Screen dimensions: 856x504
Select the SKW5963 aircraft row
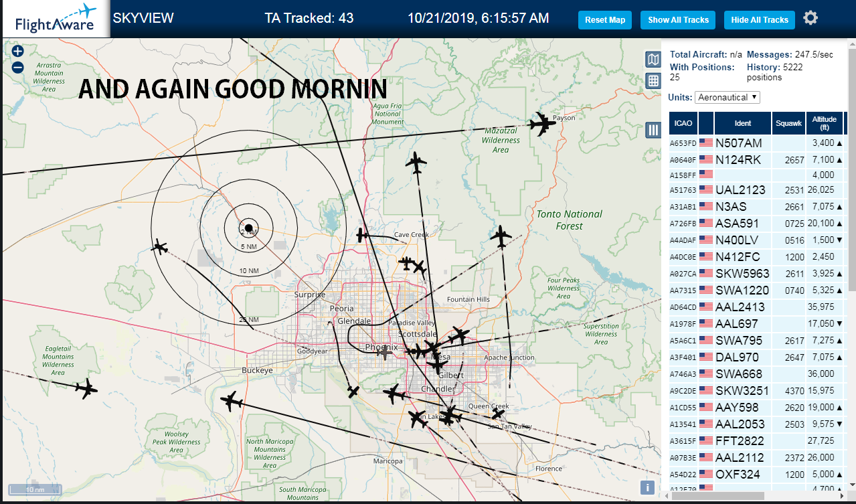tap(757, 273)
